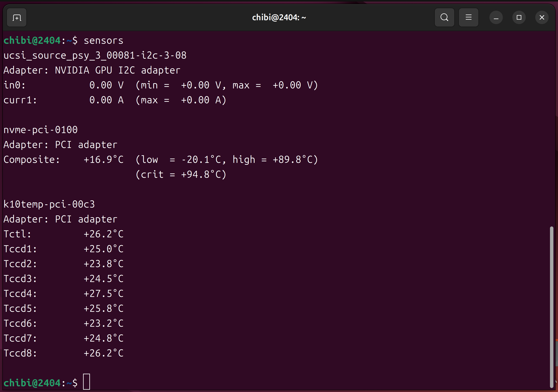This screenshot has height=392, width=558.
Task: Click the search magnifier icon
Action: pos(444,18)
